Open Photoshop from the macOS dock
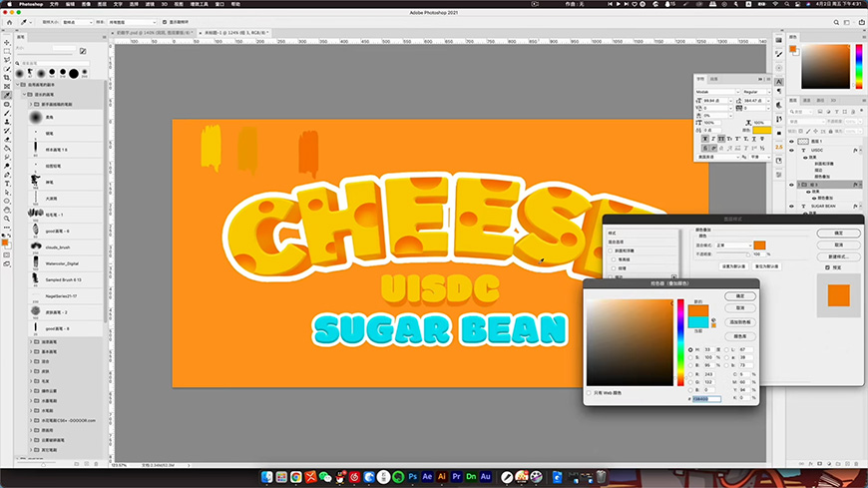Viewport: 868px width, 488px height. (x=414, y=477)
